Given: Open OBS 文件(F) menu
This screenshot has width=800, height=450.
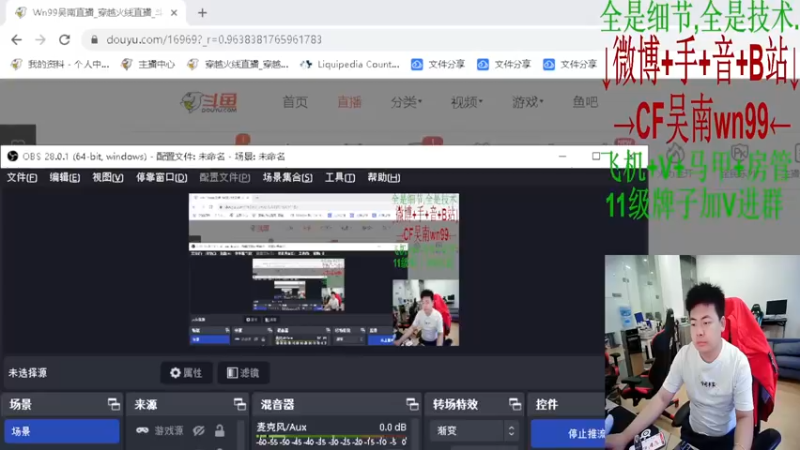Looking at the screenshot, I should (x=22, y=178).
